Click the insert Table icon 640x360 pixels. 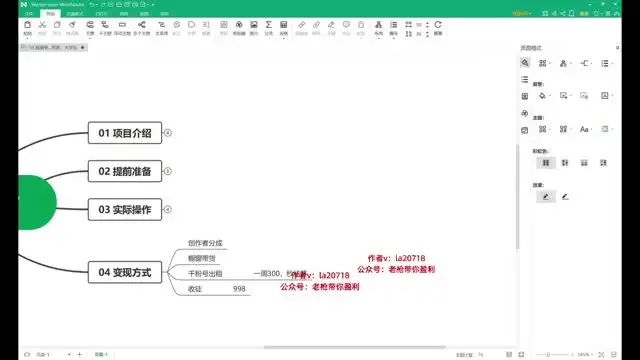(x=284, y=25)
